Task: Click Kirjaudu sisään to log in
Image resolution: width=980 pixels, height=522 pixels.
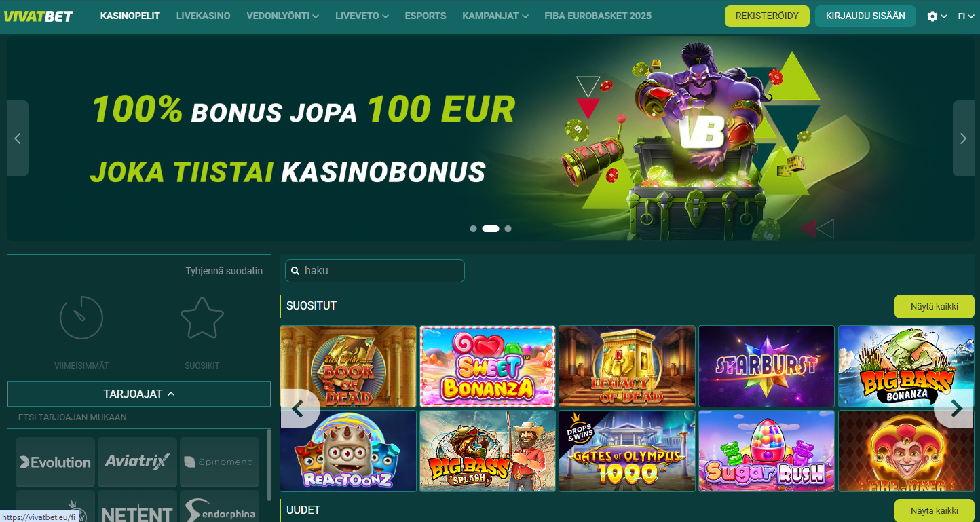Action: click(x=865, y=16)
